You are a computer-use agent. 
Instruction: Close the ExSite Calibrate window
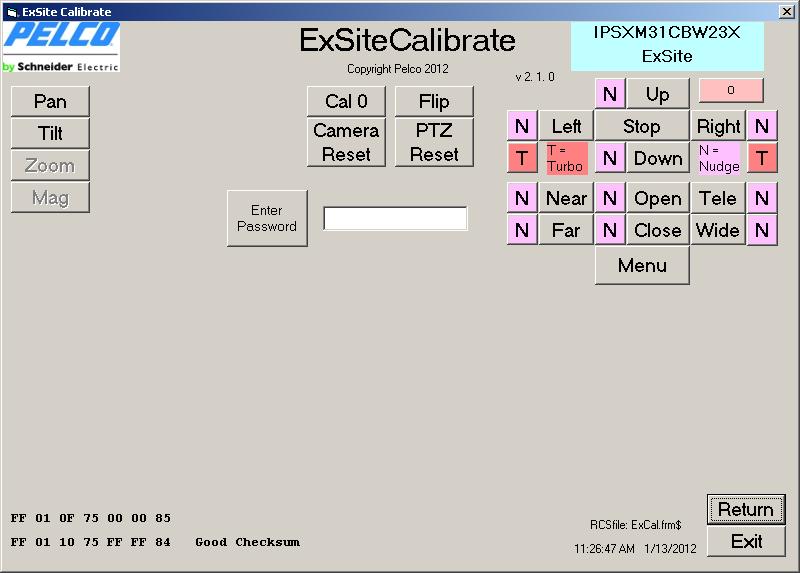point(787,11)
